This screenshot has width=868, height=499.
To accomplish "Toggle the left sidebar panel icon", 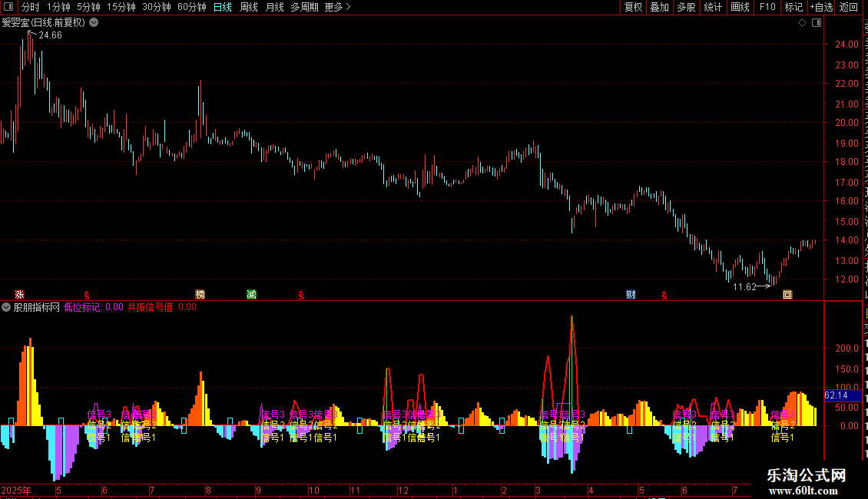I will (x=8, y=7).
